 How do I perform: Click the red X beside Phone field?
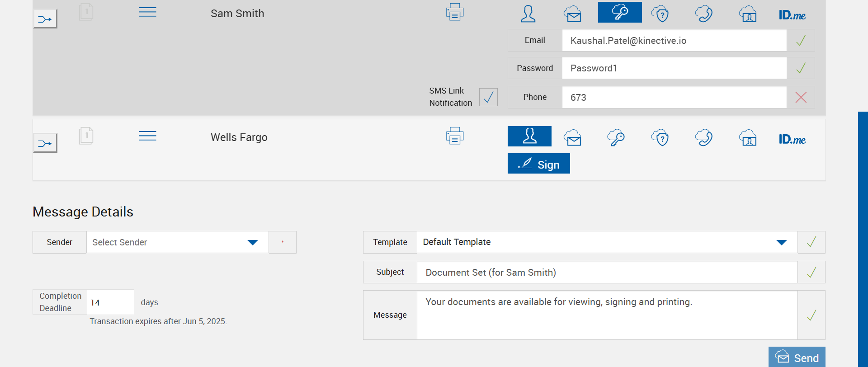point(801,97)
